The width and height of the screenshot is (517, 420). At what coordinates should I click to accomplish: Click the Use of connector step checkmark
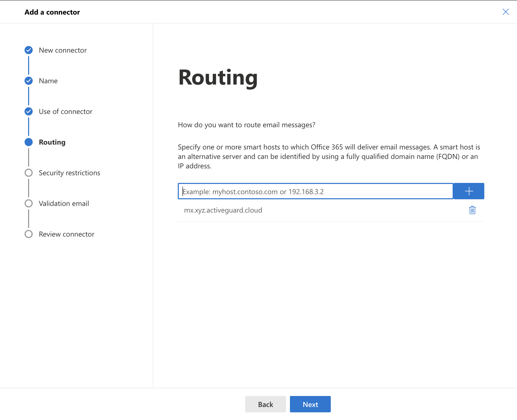[x=29, y=111]
